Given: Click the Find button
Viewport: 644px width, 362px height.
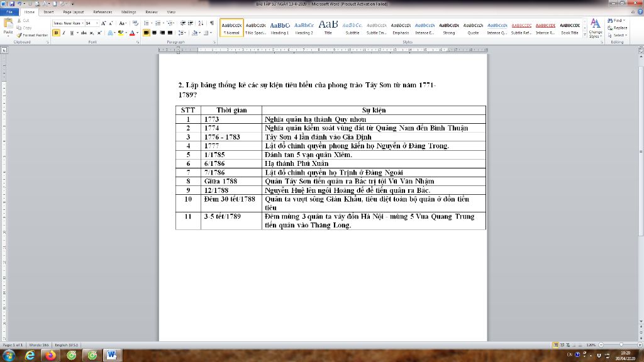Looking at the screenshot, I should click(616, 21).
